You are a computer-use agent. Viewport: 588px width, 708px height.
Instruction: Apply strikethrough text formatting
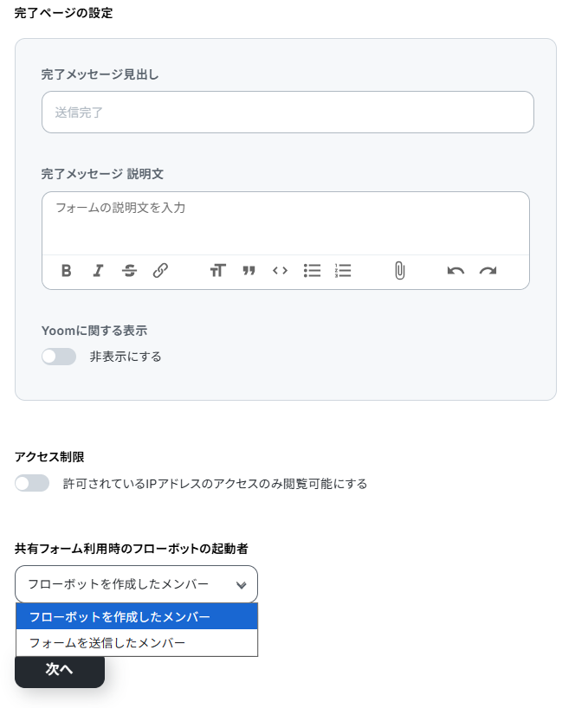pyautogui.click(x=129, y=271)
